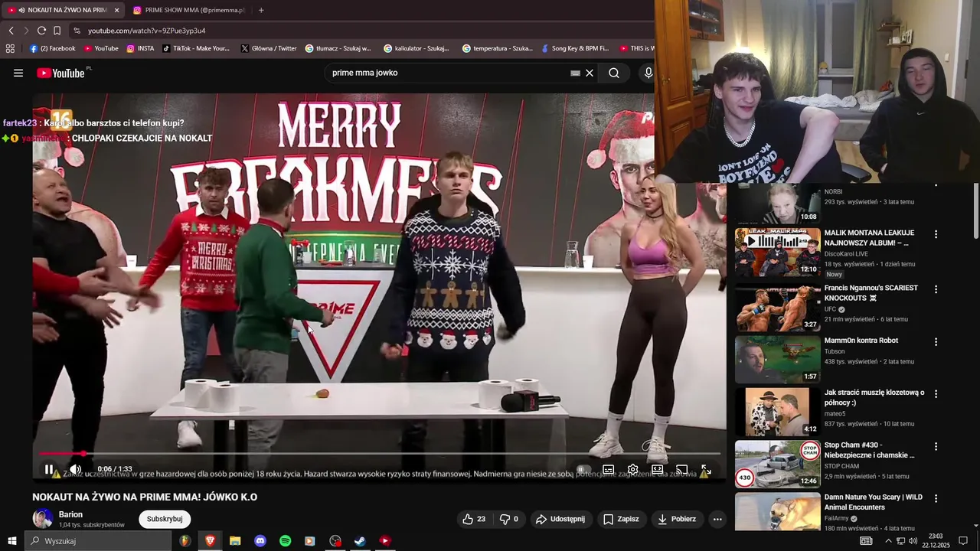Show hidden tray icons chevron
This screenshot has height=551, width=980.
pyautogui.click(x=888, y=541)
